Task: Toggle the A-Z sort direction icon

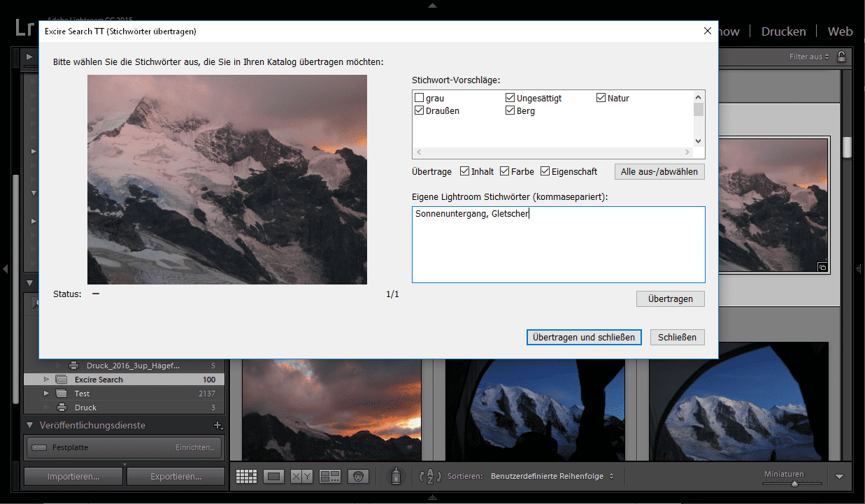Action: pos(429,477)
